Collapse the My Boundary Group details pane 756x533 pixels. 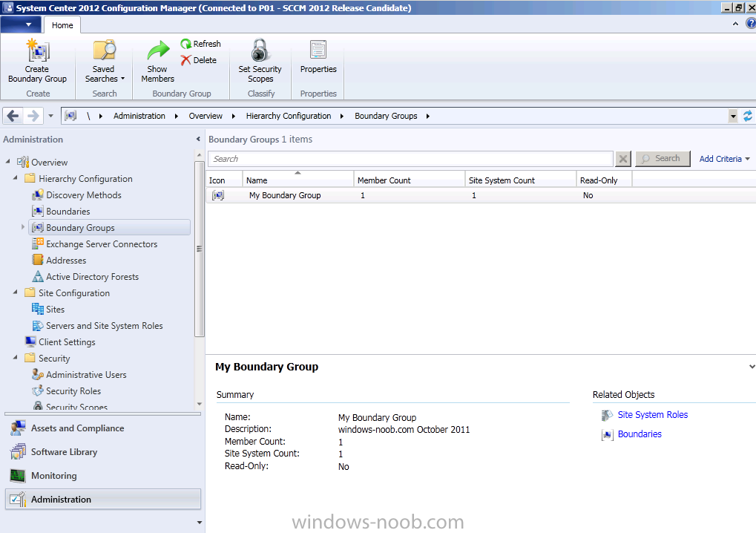pyautogui.click(x=752, y=367)
